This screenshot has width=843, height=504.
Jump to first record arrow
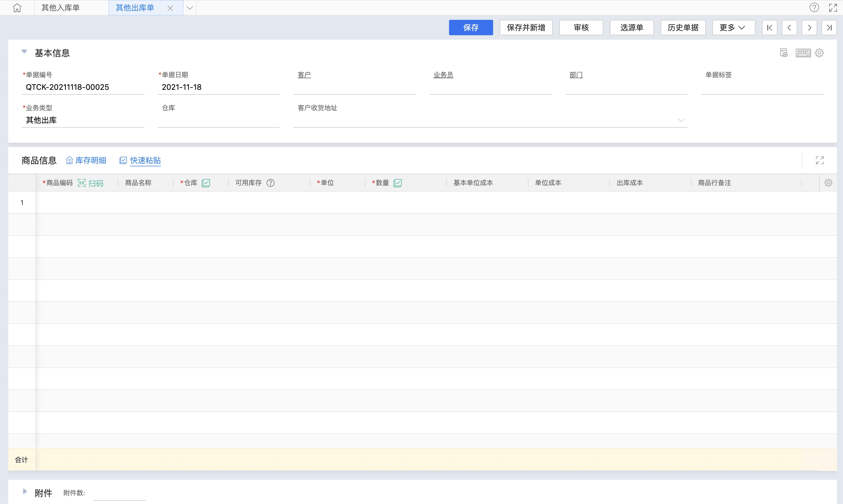coord(769,28)
